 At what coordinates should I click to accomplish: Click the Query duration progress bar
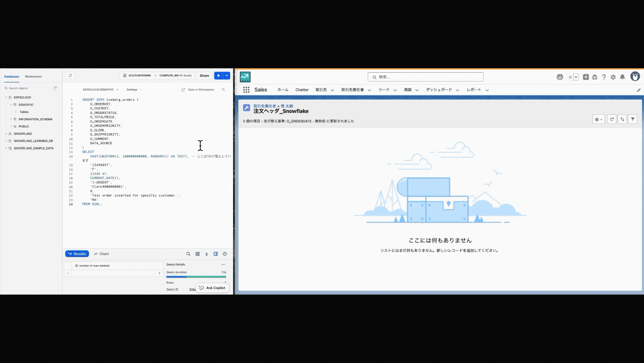[196, 277]
